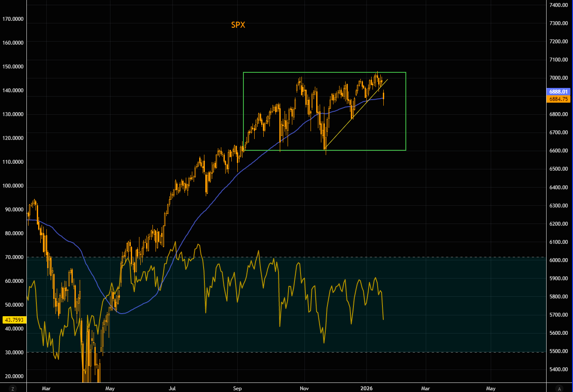Click the 60.0000 left scale label
This screenshot has height=392, width=573.
(14, 281)
